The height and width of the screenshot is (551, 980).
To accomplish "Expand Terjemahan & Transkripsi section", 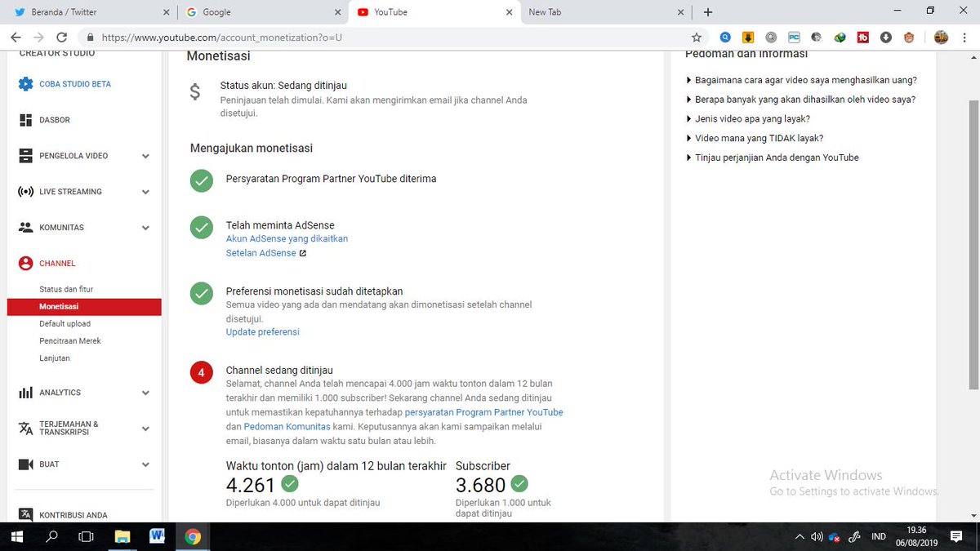I will (145, 429).
